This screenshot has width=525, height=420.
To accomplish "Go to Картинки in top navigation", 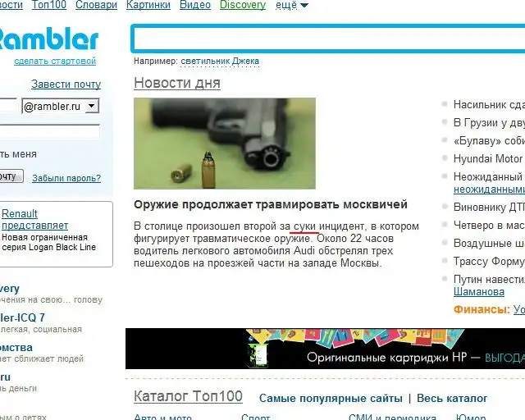I will [x=148, y=5].
